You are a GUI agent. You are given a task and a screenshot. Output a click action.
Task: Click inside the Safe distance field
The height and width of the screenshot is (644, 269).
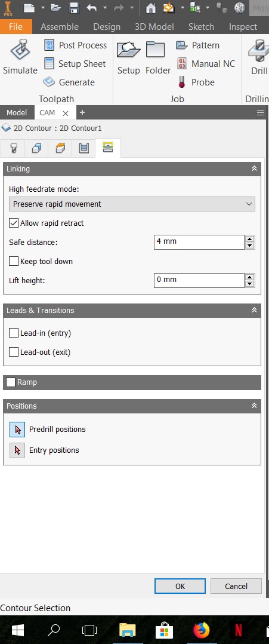(199, 242)
